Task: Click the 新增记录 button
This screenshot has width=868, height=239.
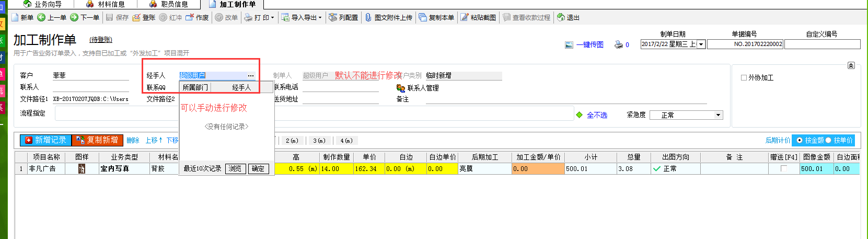Action: (45, 140)
